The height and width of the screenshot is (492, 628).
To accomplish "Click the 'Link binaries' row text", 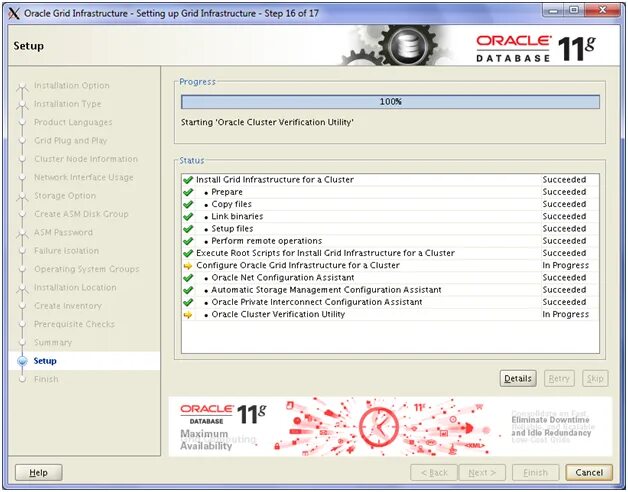I will click(237, 216).
